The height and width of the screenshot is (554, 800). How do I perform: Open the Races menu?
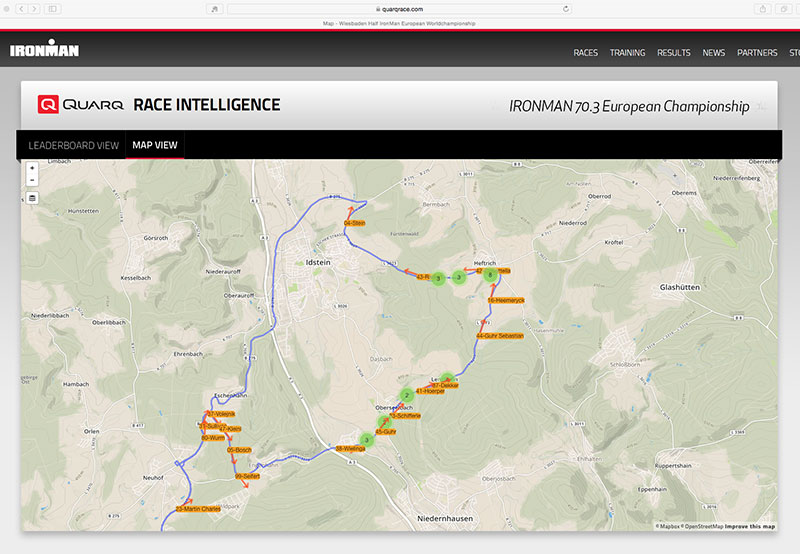(585, 53)
